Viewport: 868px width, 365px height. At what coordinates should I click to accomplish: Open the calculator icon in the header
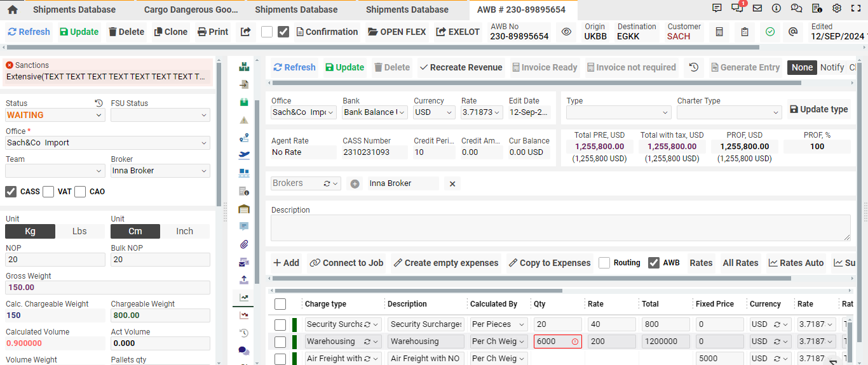point(719,32)
